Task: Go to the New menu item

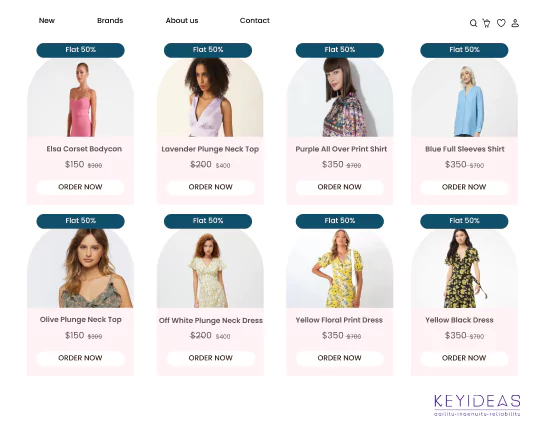Action: pos(47,21)
